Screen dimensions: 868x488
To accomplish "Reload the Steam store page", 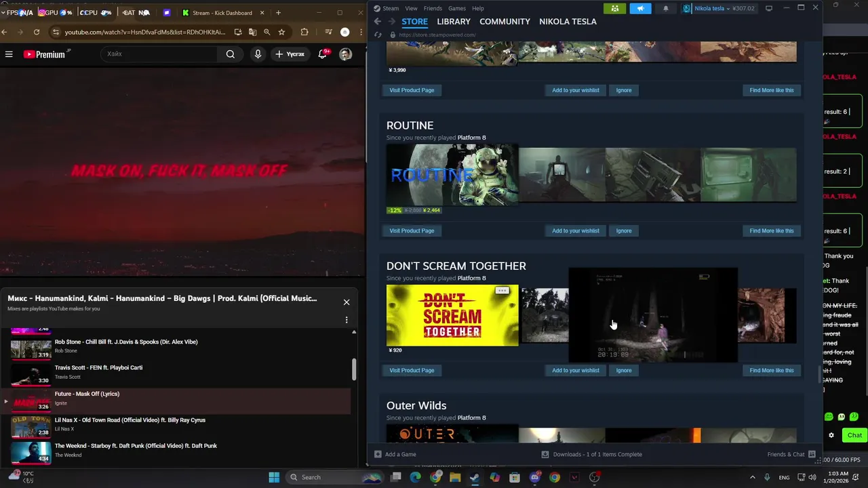I will 378,35.
